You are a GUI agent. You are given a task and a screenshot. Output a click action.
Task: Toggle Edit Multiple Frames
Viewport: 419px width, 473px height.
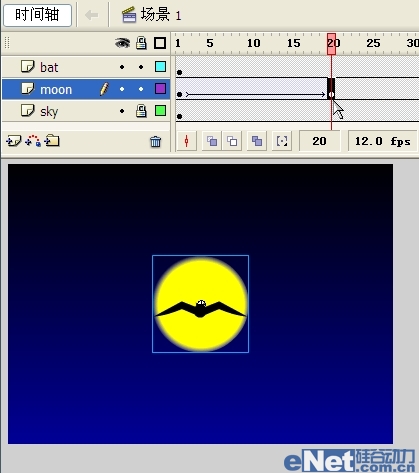point(257,141)
